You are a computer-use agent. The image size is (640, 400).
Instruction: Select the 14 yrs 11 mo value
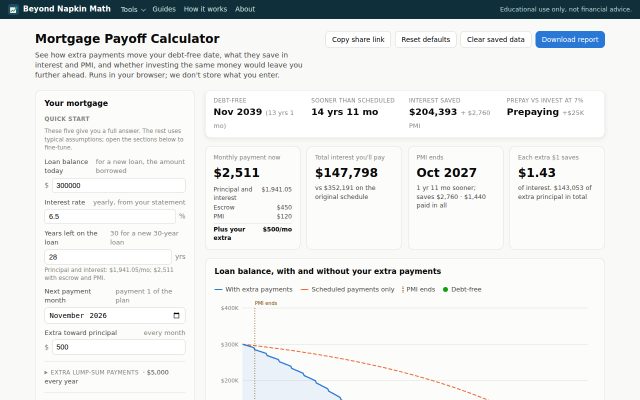(x=344, y=112)
